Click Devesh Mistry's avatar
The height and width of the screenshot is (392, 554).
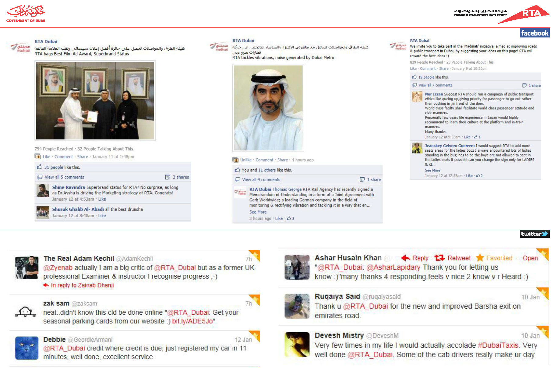[297, 345]
